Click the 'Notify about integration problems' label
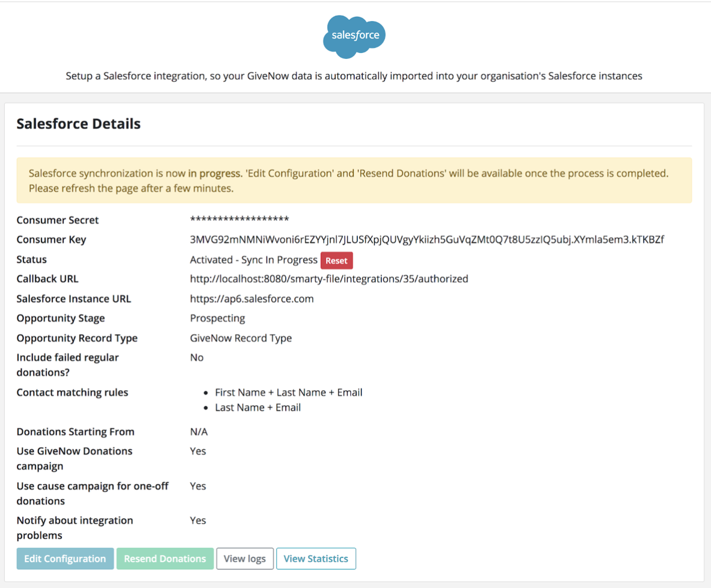Image resolution: width=711 pixels, height=588 pixels. click(x=75, y=528)
